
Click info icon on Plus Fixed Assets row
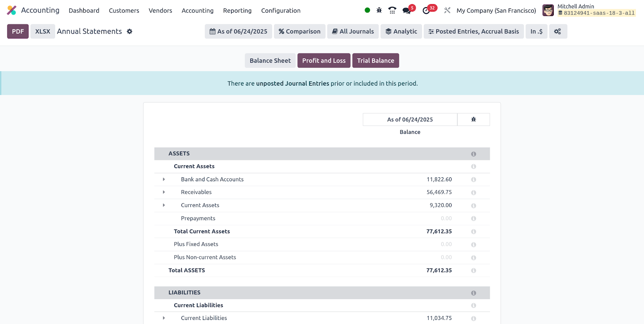pyautogui.click(x=473, y=244)
